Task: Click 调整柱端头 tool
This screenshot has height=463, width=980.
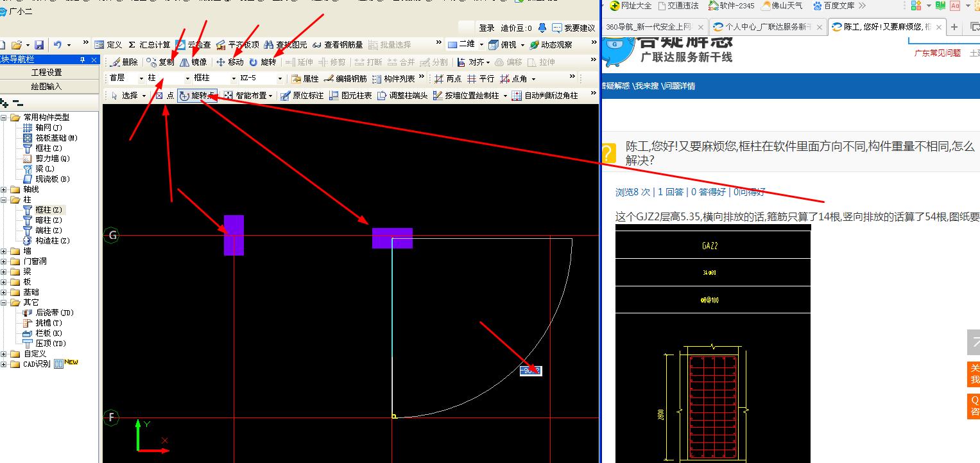Action: pyautogui.click(x=402, y=96)
